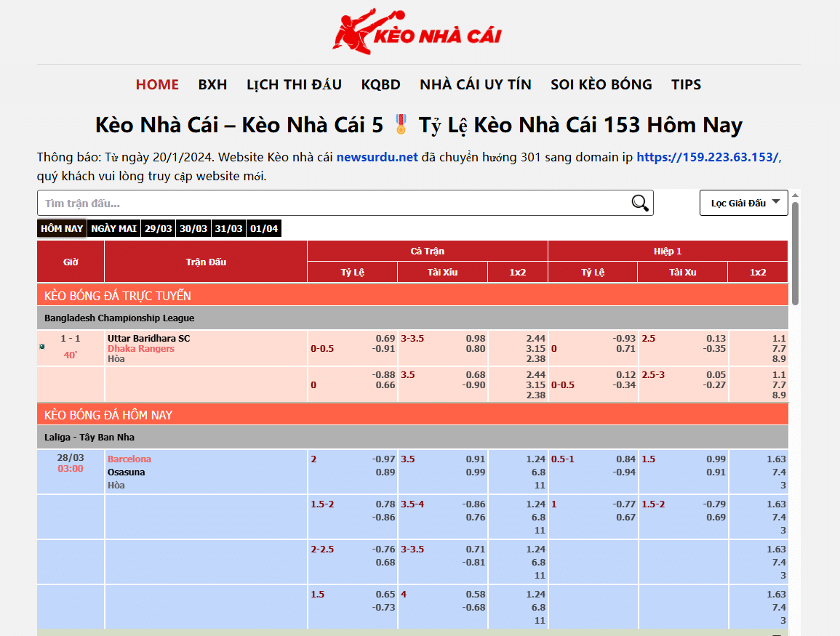Click the Giờ column header
This screenshot has height=636, width=840.
70,262
